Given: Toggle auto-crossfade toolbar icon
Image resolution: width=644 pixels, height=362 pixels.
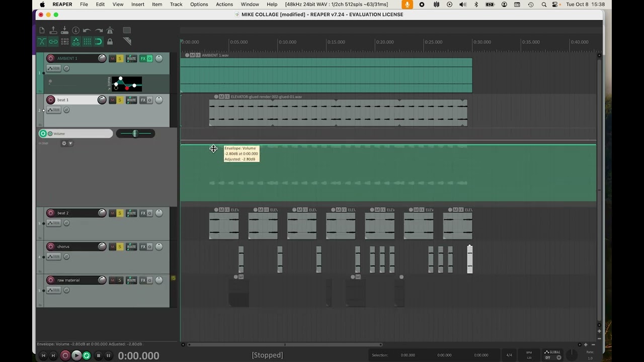Looking at the screenshot, I should (42, 42).
